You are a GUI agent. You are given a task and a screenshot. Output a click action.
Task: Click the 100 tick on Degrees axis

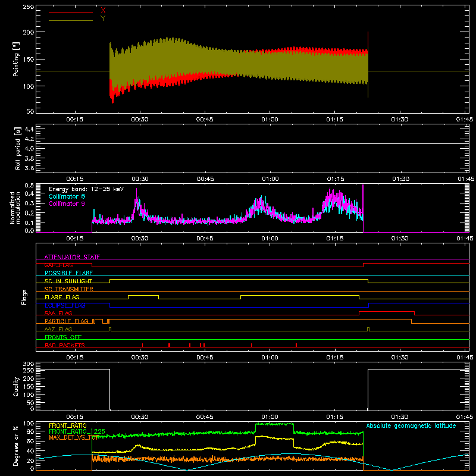point(29,424)
